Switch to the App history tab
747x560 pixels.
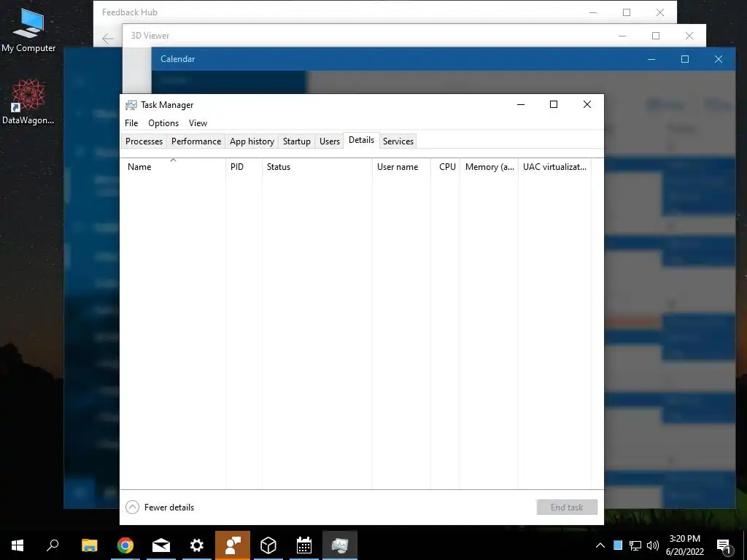pos(252,141)
